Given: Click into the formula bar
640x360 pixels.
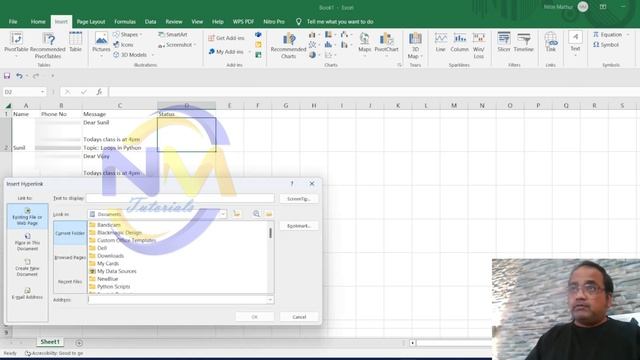Looking at the screenshot, I should click(x=373, y=92).
